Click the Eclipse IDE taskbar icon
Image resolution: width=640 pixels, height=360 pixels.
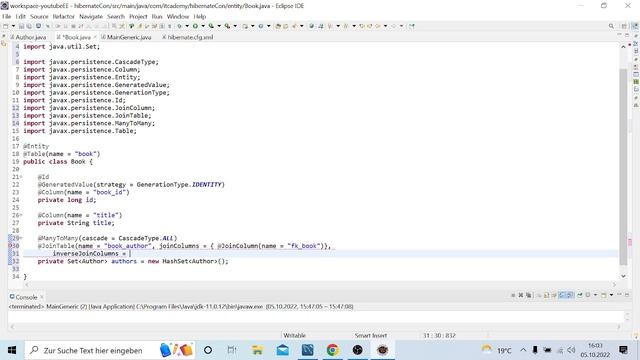(382, 350)
